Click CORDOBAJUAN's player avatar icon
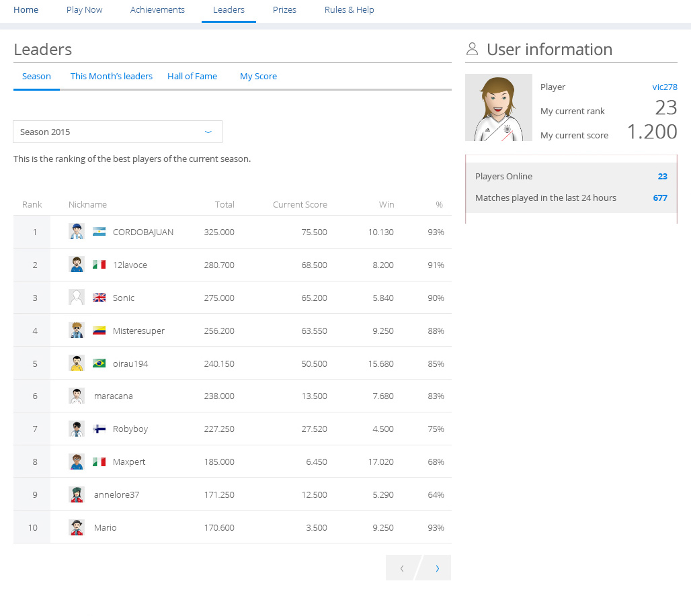 77,232
